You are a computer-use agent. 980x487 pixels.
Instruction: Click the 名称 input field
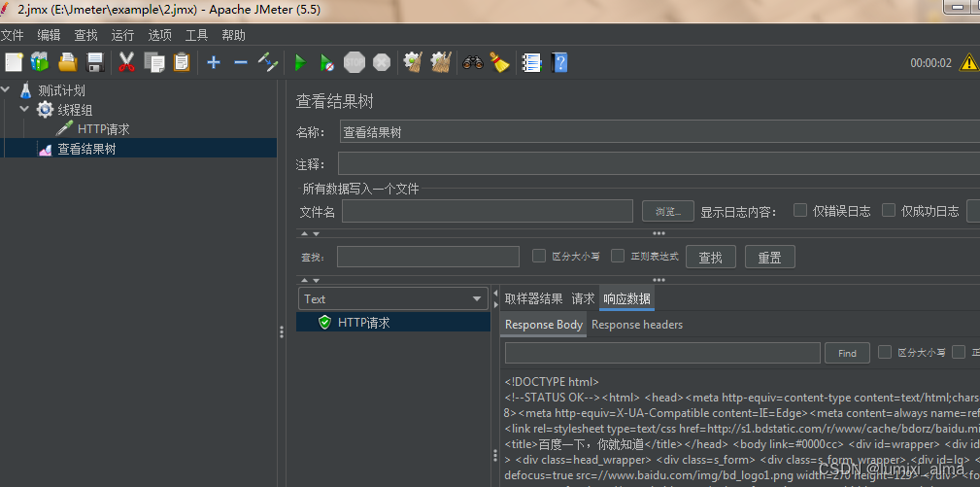point(660,132)
